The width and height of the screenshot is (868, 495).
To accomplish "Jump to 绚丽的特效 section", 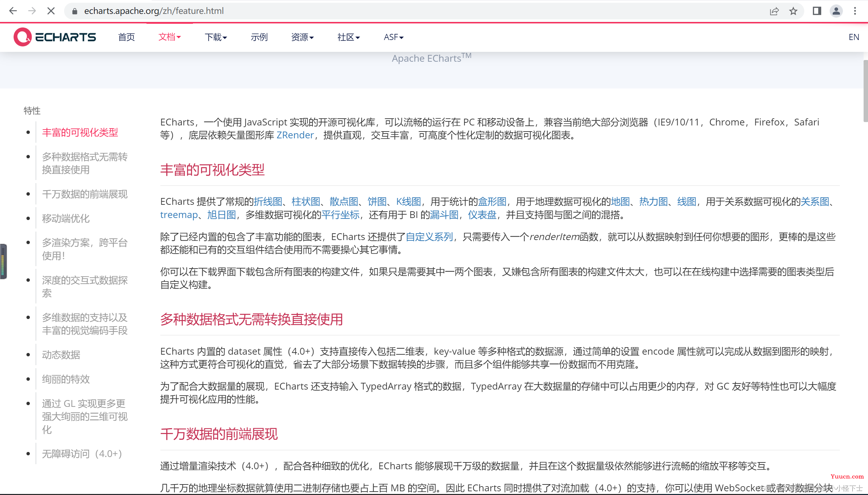I will tap(66, 379).
